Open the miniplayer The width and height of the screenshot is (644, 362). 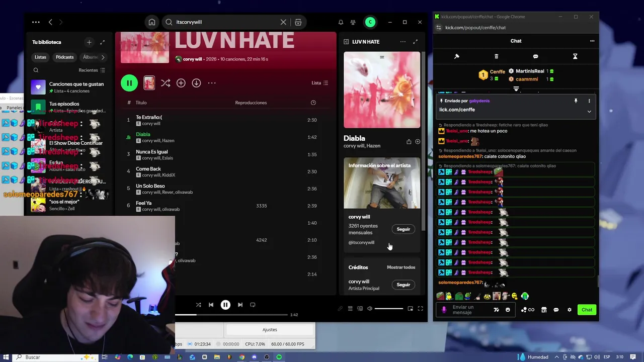point(410,309)
